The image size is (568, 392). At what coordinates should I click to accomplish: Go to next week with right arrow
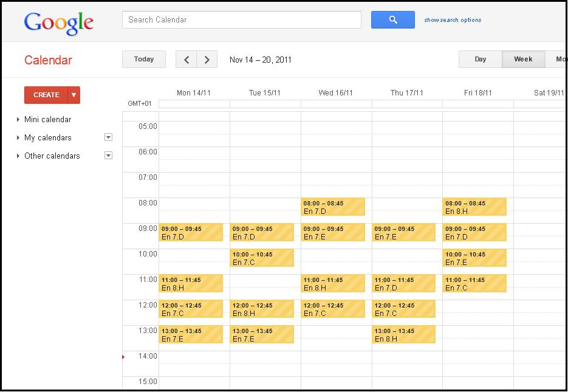(x=207, y=60)
